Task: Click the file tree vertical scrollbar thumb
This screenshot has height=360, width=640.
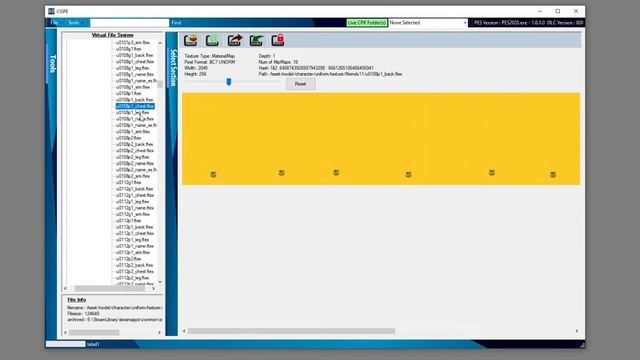Action: 160,84
